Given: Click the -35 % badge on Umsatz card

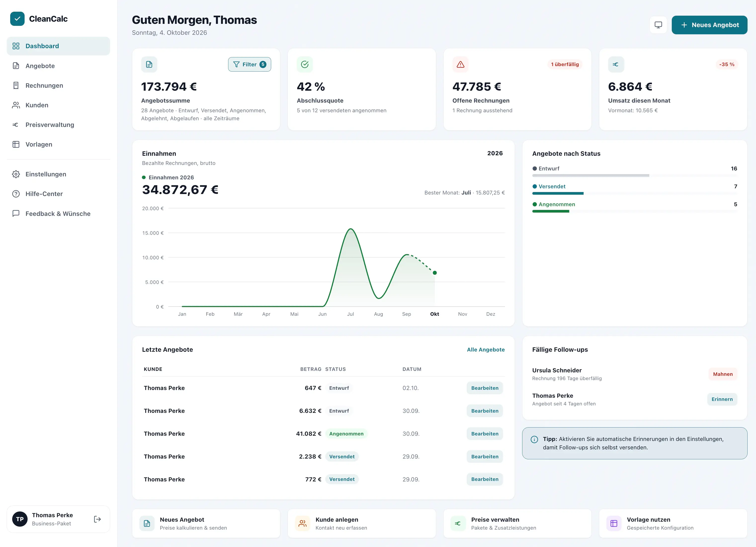Looking at the screenshot, I should 727,64.
